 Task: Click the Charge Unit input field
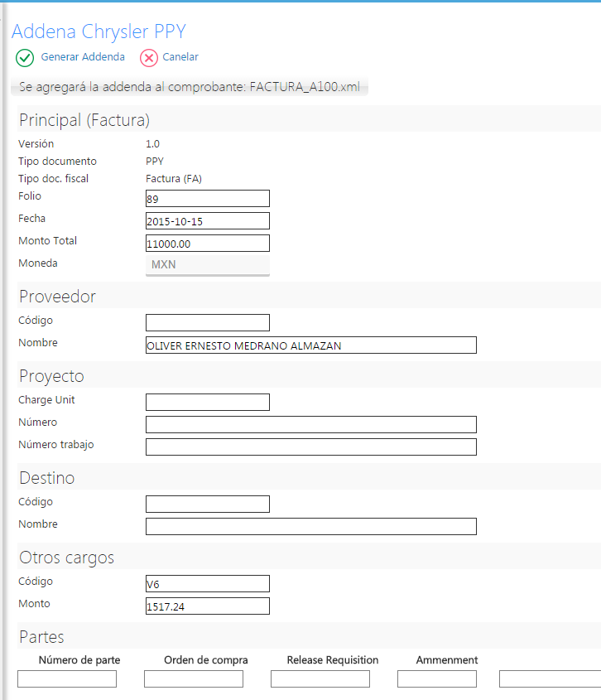(x=208, y=403)
